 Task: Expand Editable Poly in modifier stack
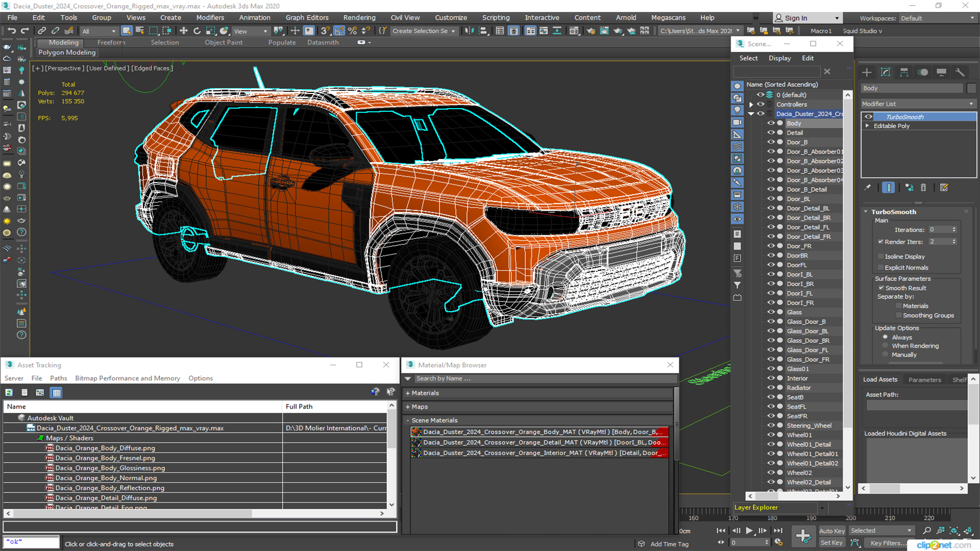tap(867, 126)
